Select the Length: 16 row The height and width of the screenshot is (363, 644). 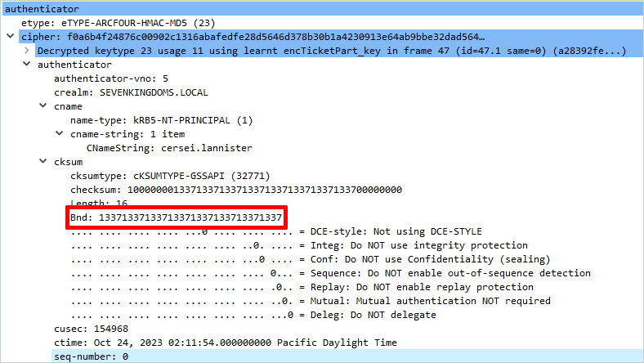click(99, 203)
